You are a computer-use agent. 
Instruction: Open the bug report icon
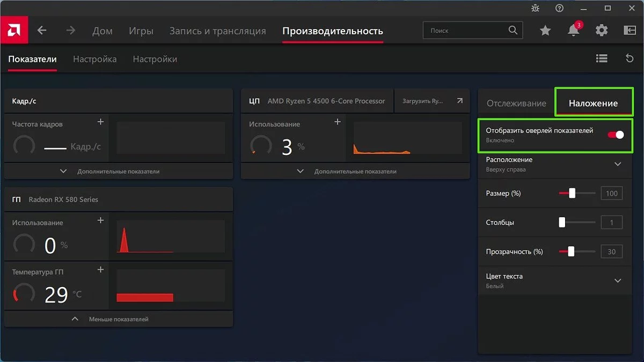point(535,8)
